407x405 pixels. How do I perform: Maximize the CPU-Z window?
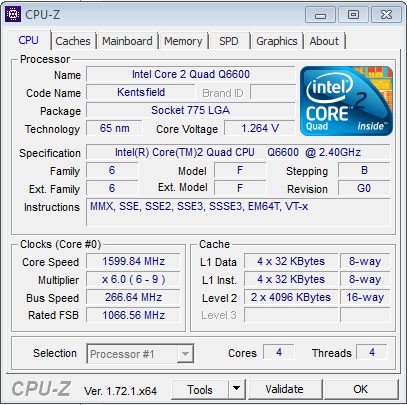click(x=353, y=15)
